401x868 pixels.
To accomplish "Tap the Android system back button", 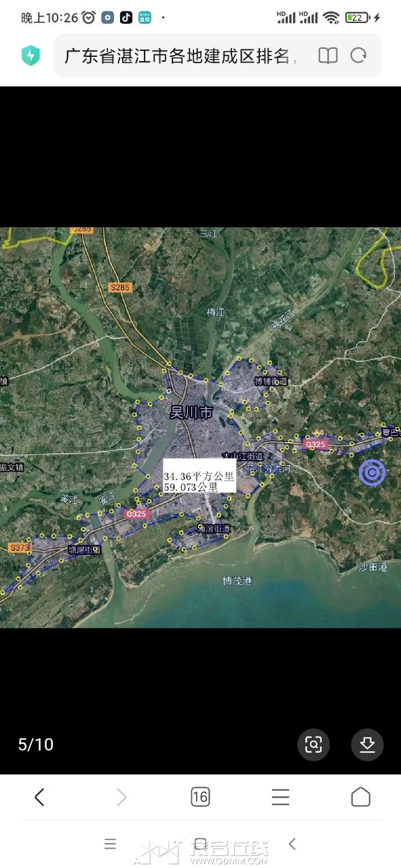I will (292, 844).
